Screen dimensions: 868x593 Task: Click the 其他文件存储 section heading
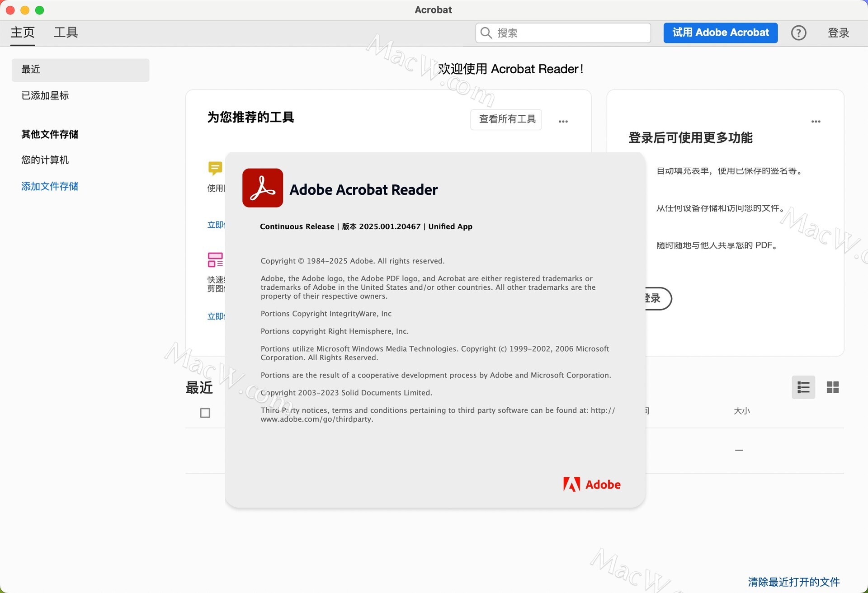[50, 134]
